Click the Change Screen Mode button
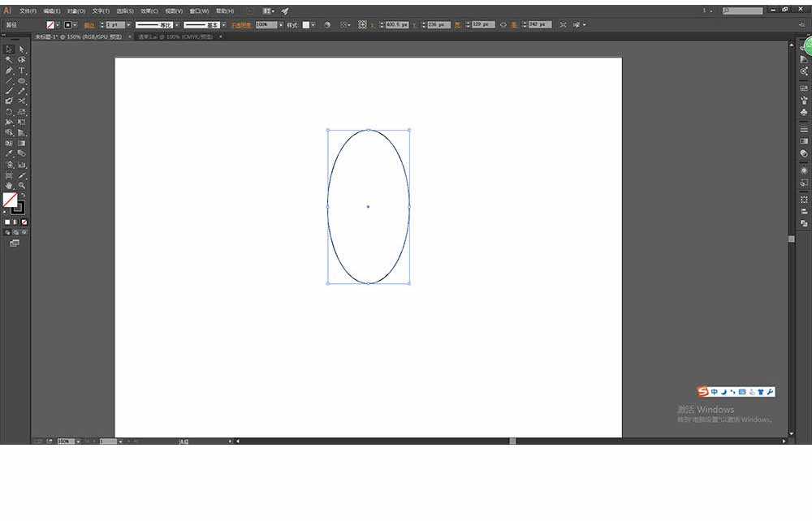Screen dimensions: 812x521 coord(15,243)
